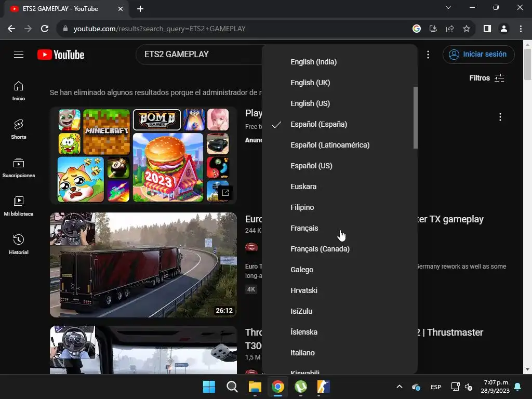Open Windows Start menu

(209, 387)
